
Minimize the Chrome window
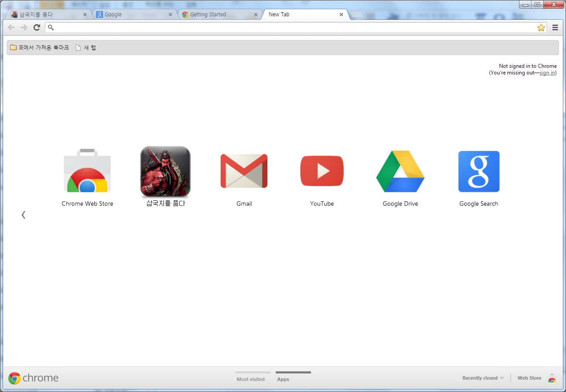click(525, 4)
